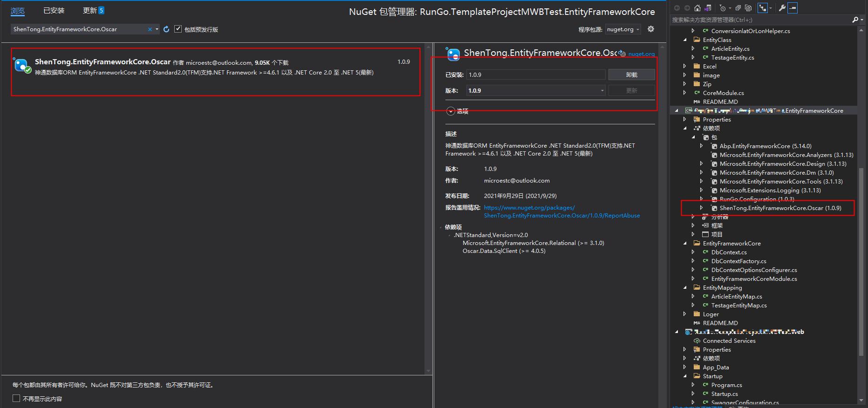Select Connected Services node
Screen dimensions: 868x408
(729, 340)
